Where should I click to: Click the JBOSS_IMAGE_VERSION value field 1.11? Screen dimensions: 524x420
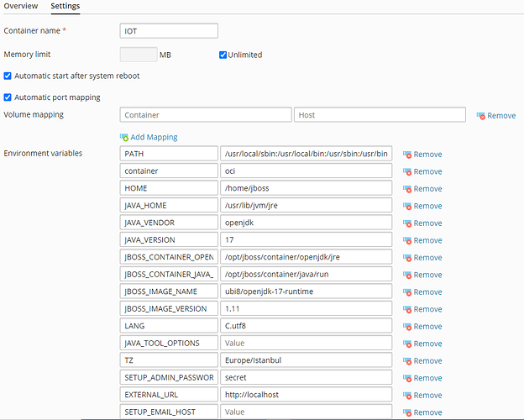click(307, 308)
